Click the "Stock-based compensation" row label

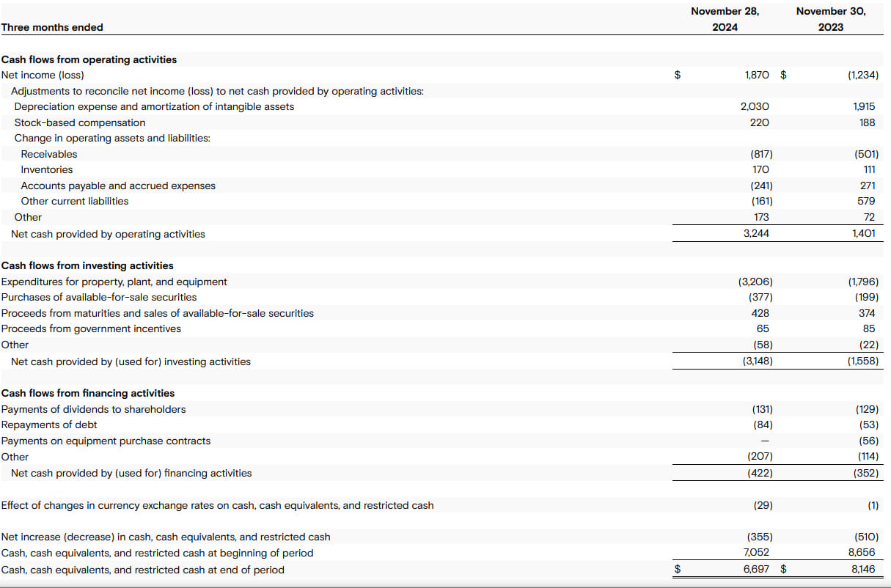(x=80, y=122)
